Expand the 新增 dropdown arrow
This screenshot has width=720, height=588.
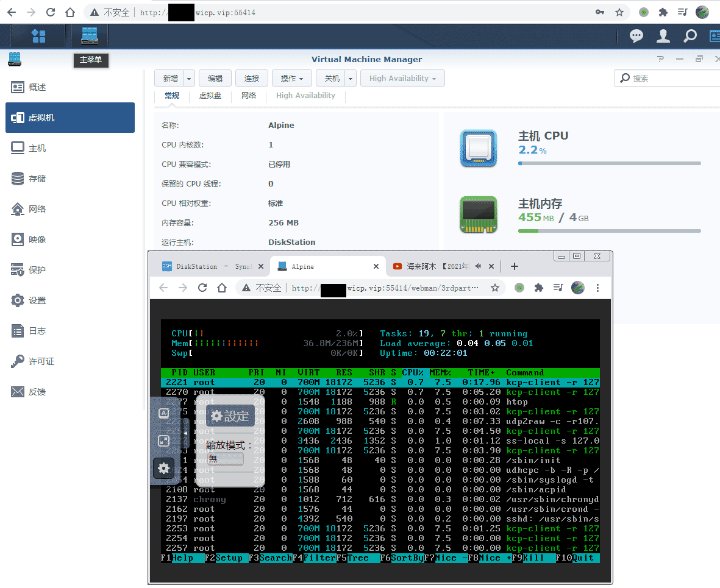(189, 79)
